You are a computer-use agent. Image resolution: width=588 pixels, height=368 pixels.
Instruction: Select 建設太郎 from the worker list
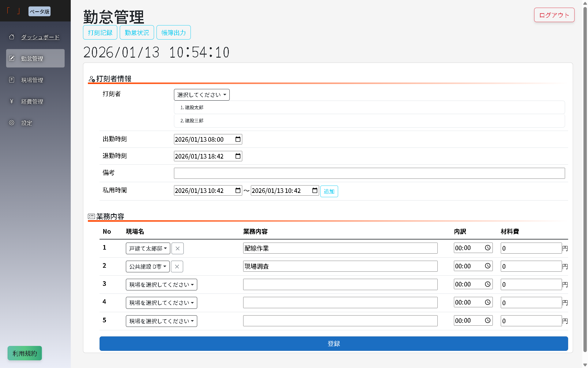193,107
